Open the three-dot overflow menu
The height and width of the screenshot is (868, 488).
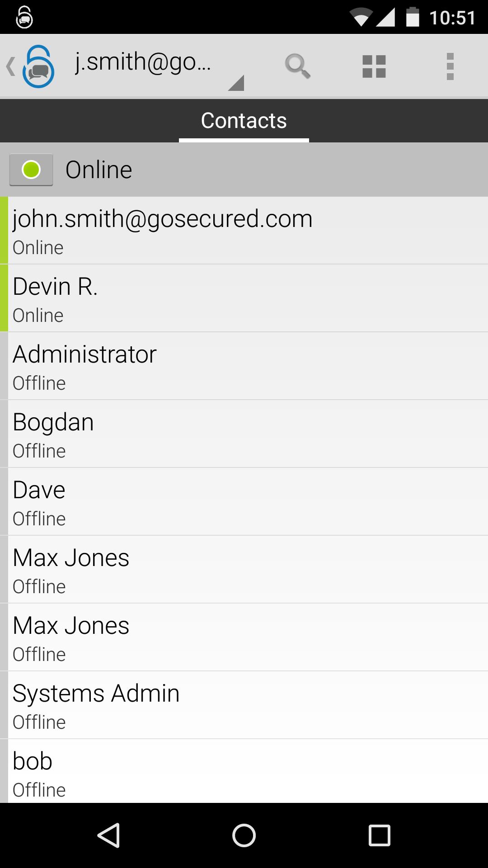tap(450, 66)
